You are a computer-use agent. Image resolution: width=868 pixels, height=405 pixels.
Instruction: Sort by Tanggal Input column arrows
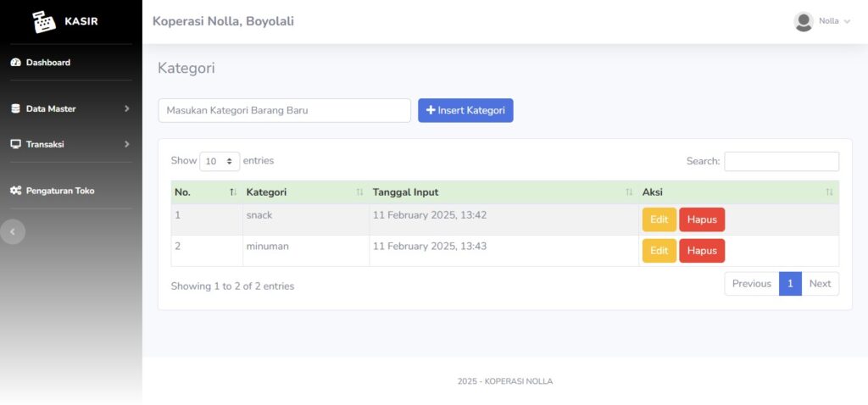[x=629, y=192]
